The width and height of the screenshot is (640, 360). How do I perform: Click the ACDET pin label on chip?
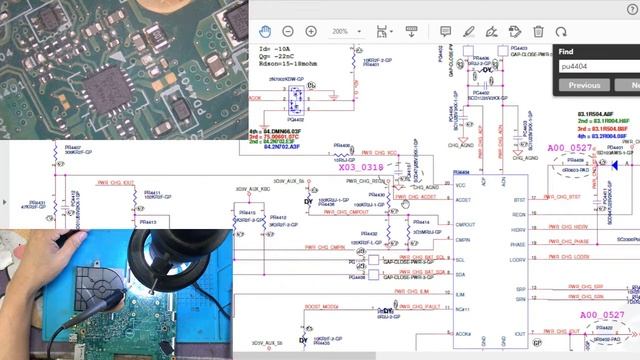pos(463,200)
